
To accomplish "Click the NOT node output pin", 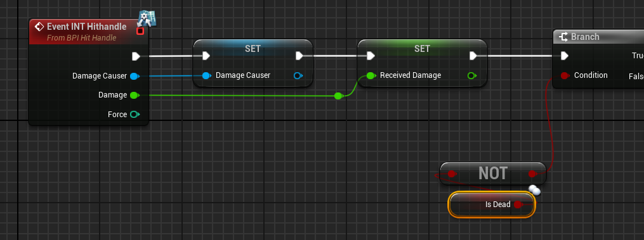I will point(533,174).
